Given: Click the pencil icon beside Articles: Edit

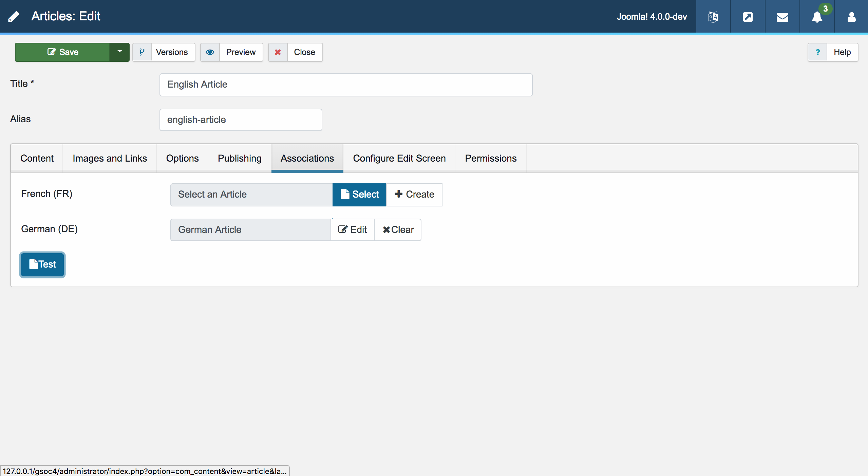Looking at the screenshot, I should (14, 16).
